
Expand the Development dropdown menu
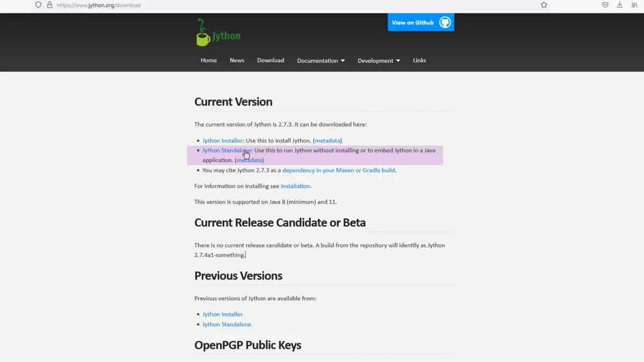point(378,61)
